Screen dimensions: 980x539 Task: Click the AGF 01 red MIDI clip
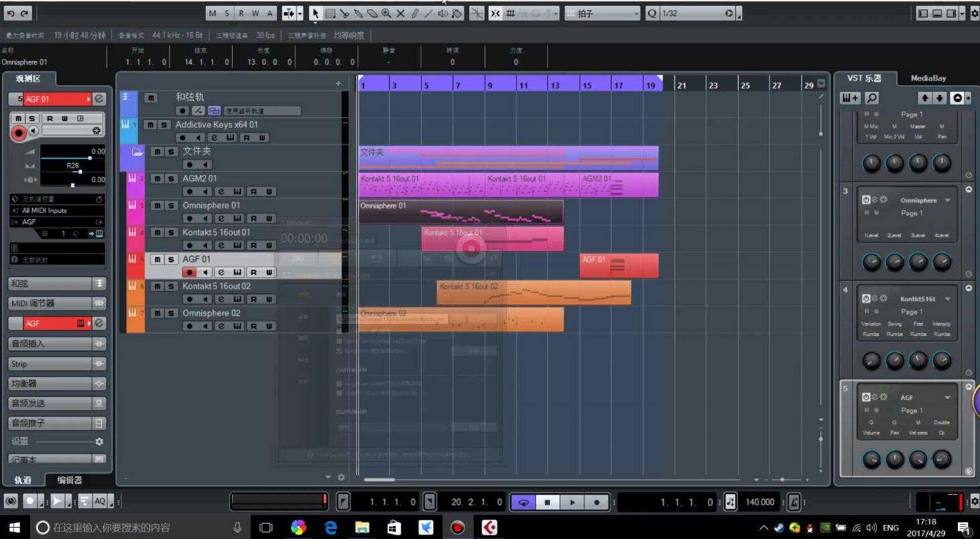(618, 265)
